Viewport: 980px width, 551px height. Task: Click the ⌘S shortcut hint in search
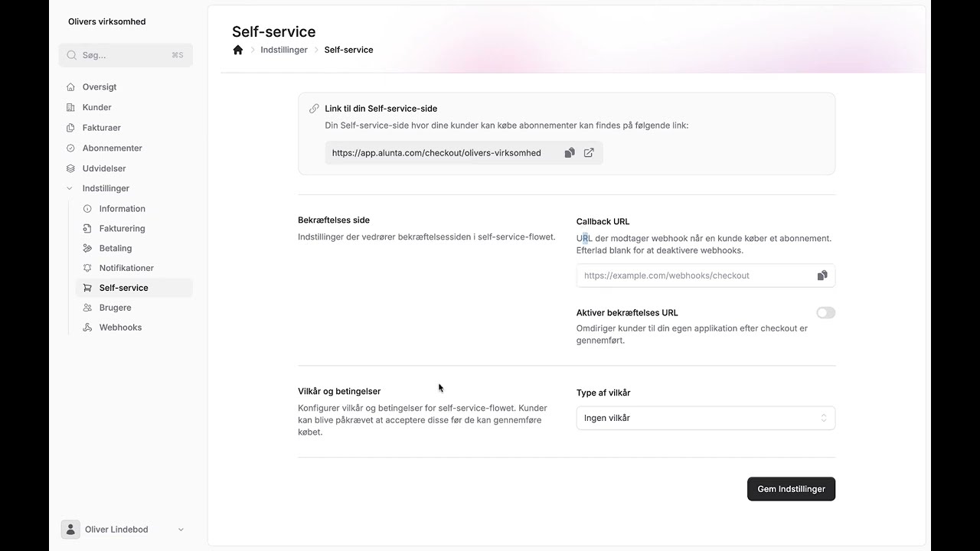click(x=178, y=55)
